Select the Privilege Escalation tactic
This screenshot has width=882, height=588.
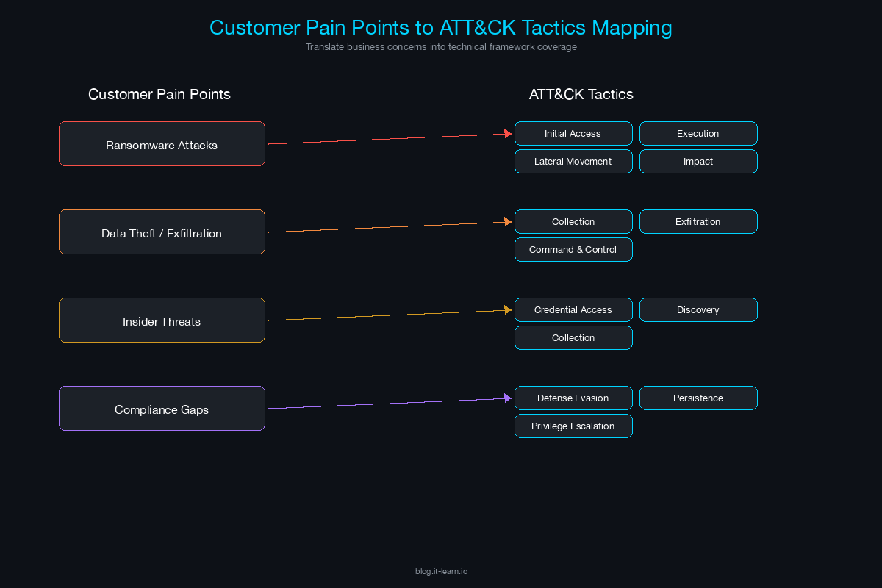[x=573, y=426]
